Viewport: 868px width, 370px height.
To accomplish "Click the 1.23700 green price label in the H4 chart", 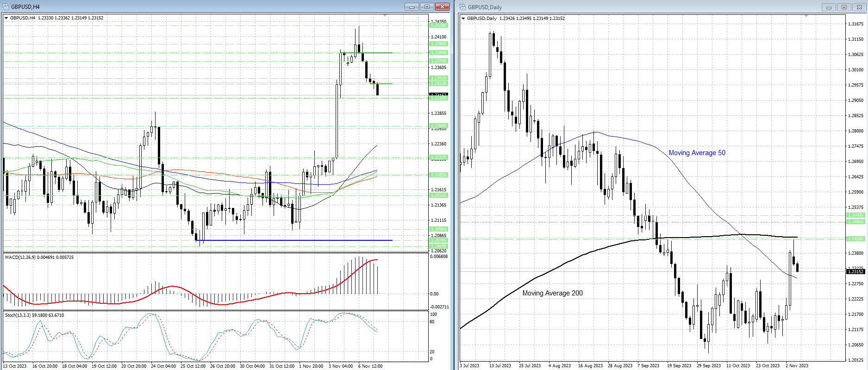I will 438,61.
